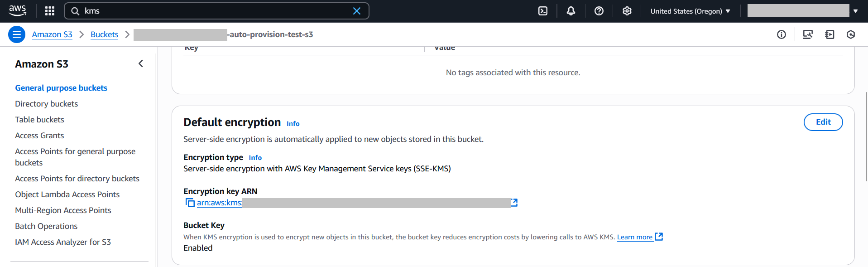Toggle the hamburger navigation menu
This screenshot has height=267, width=868.
coord(17,34)
